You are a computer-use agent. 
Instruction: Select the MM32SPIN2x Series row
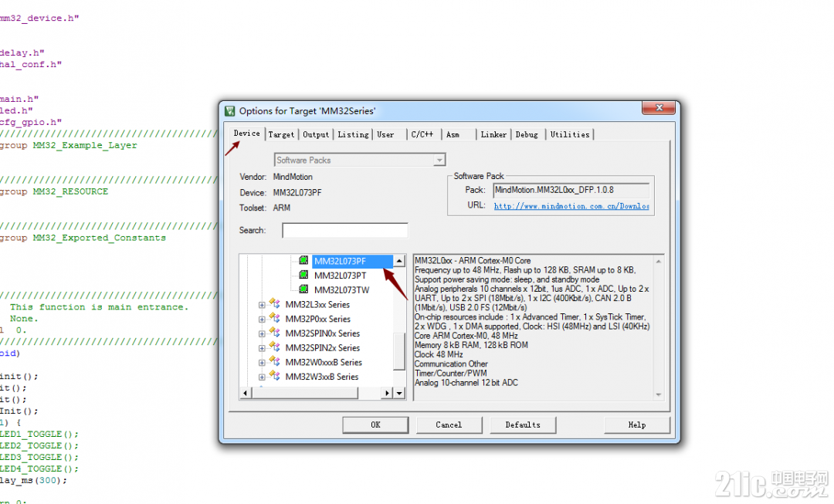[x=322, y=347]
